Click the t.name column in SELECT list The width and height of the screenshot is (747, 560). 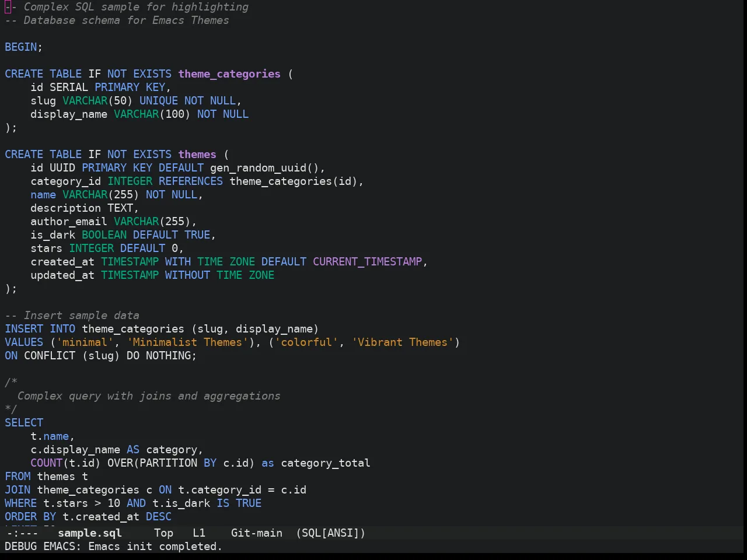coord(50,436)
